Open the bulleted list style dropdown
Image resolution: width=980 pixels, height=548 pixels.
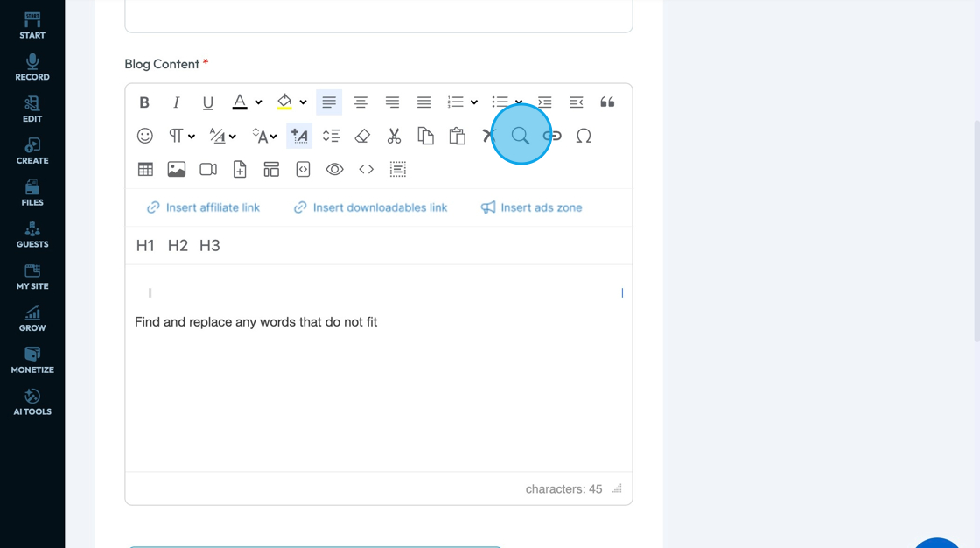click(x=519, y=102)
